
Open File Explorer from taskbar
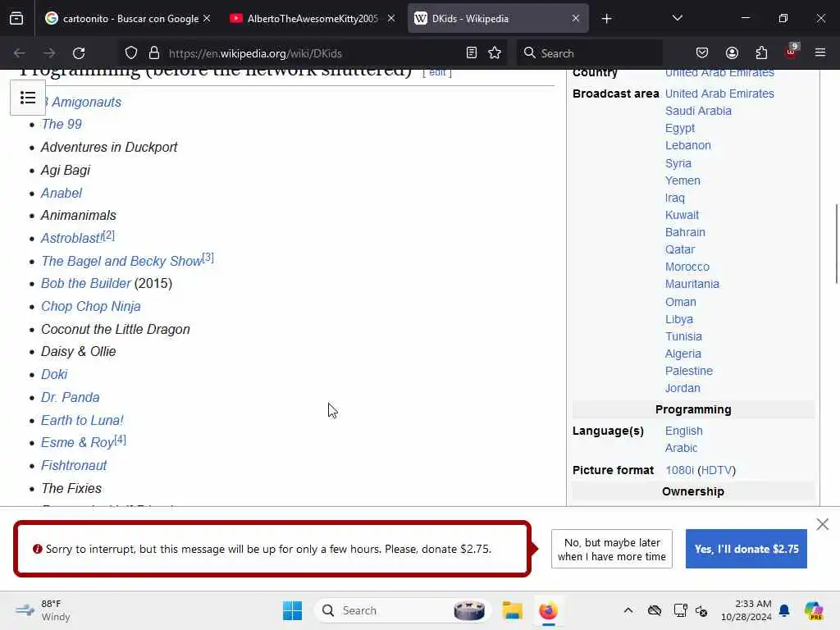tap(512, 610)
